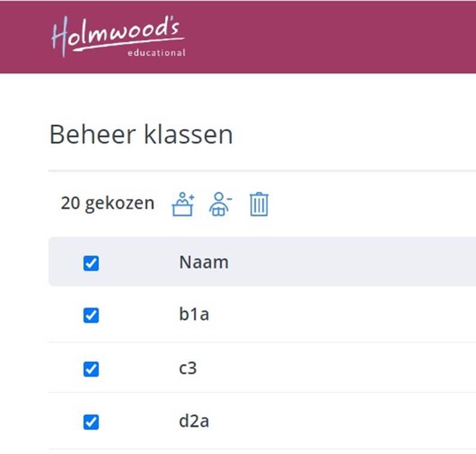Click the remove student from classes icon
476x454 pixels.
pyautogui.click(x=220, y=204)
